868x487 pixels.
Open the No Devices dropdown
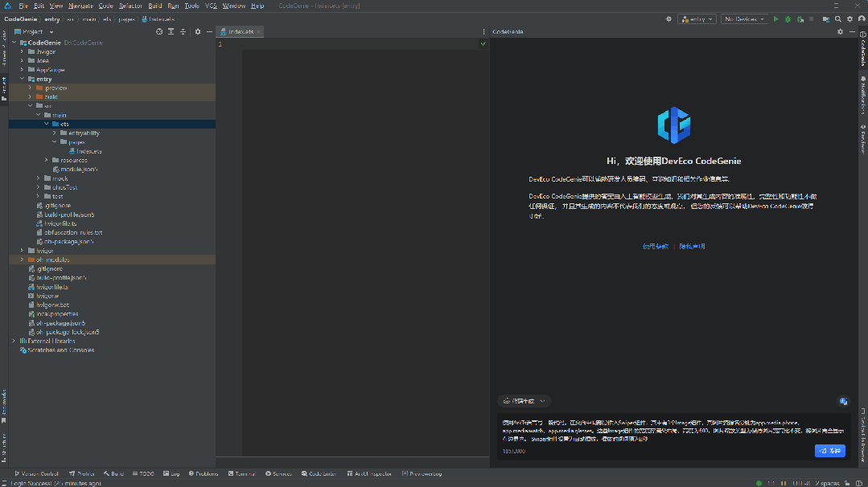point(744,18)
